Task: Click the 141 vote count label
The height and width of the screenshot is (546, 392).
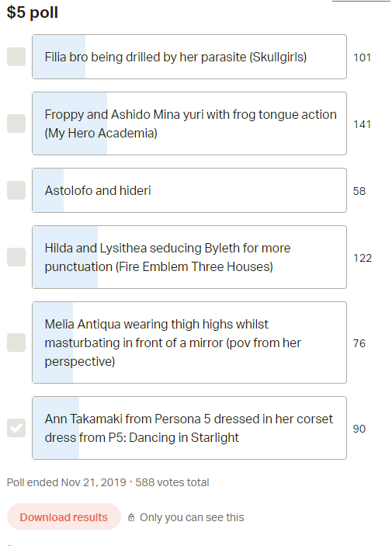Action: 362,124
